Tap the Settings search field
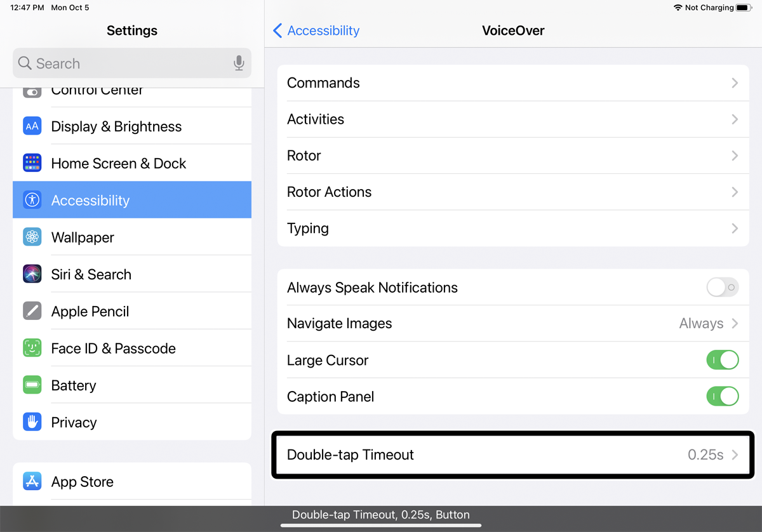762x532 pixels. pyautogui.click(x=132, y=63)
